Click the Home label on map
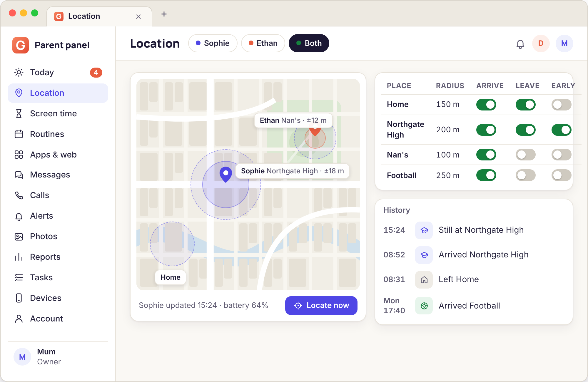The image size is (588, 382). [171, 277]
